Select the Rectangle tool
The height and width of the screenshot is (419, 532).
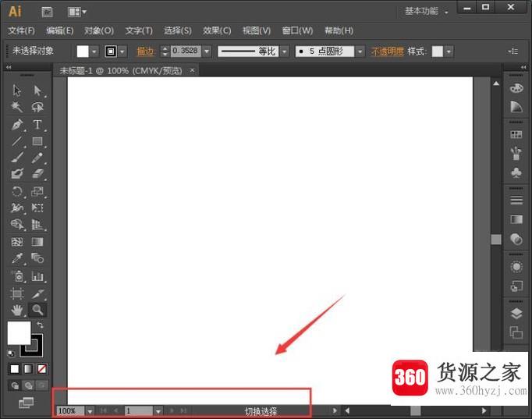37,141
